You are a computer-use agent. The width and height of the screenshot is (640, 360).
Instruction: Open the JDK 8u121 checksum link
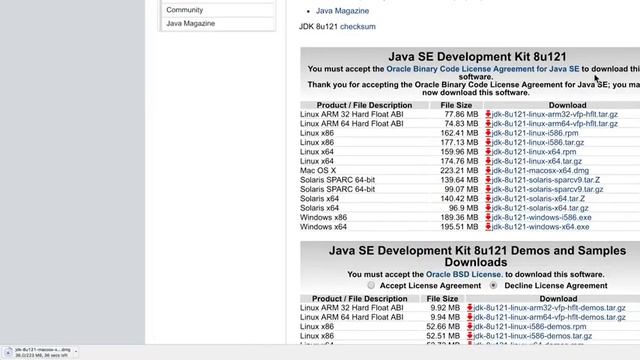pos(358,27)
